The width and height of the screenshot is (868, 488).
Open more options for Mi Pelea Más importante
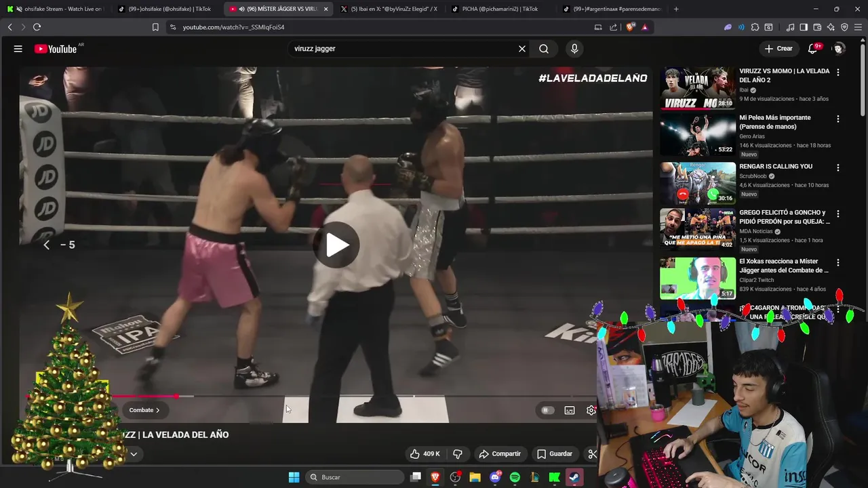coord(838,119)
